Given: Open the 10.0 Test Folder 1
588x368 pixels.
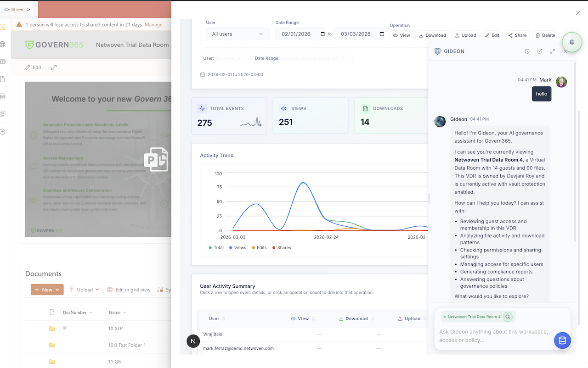Looking at the screenshot, I should (127, 345).
